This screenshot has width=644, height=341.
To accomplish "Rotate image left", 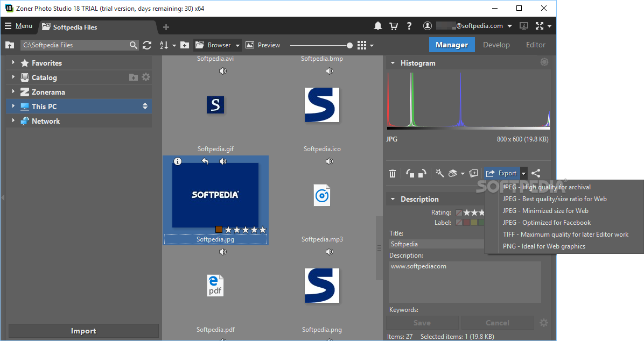I will point(409,173).
